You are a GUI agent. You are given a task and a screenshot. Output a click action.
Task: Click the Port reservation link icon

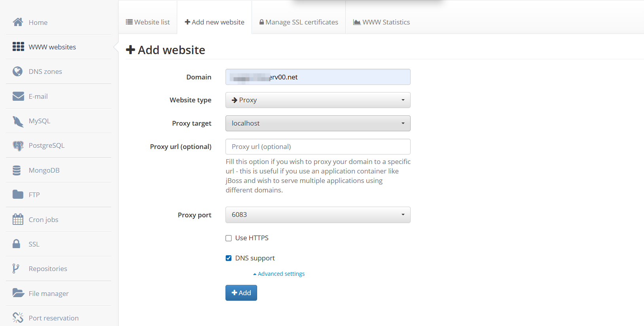18,318
